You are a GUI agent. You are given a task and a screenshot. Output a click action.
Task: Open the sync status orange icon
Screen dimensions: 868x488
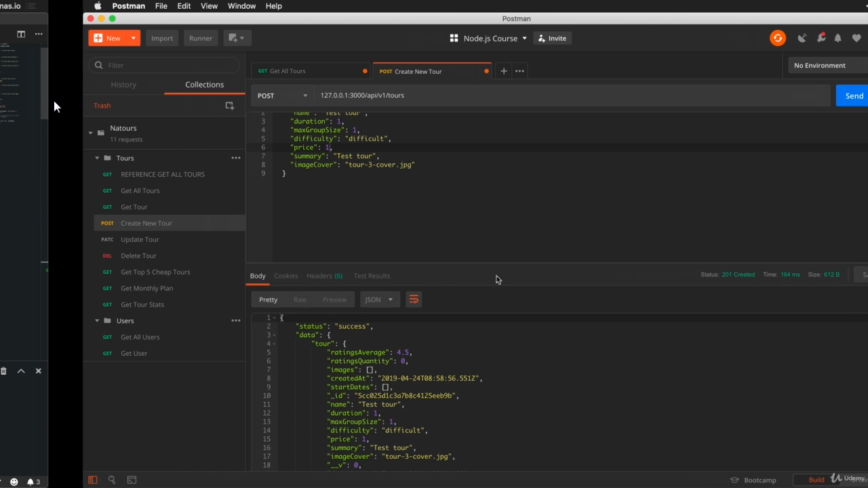[x=778, y=38]
